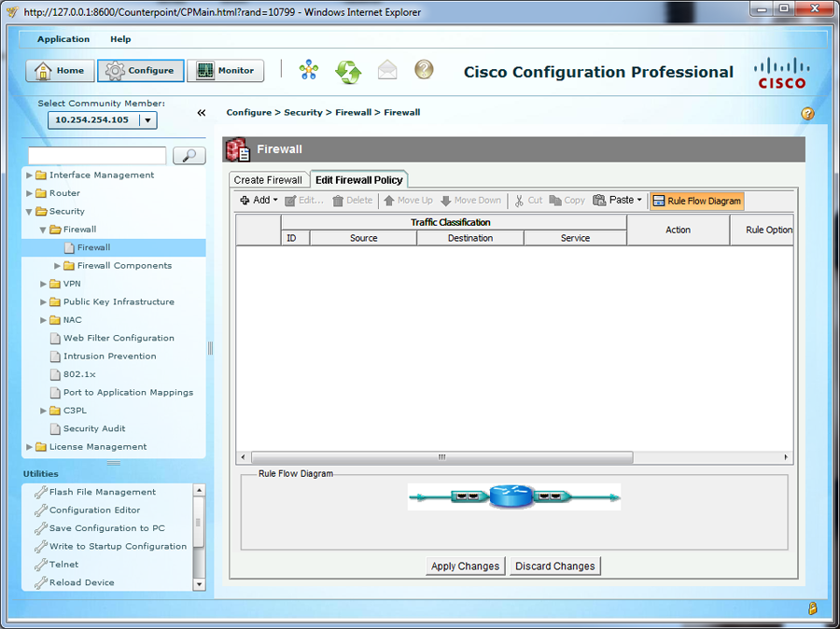Click the Delete trash toolbar button
840x629 pixels.
tap(353, 201)
